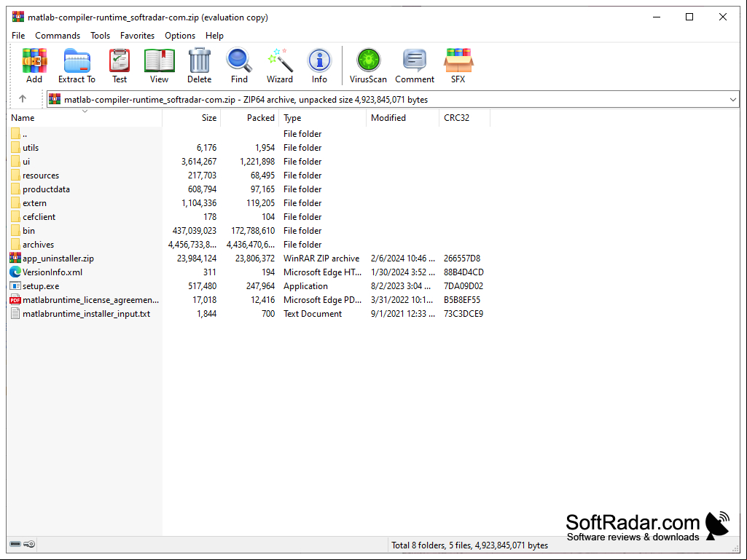Screen dimensions: 747x560
Task: Select the license agreement PDF icon
Action: coord(15,299)
